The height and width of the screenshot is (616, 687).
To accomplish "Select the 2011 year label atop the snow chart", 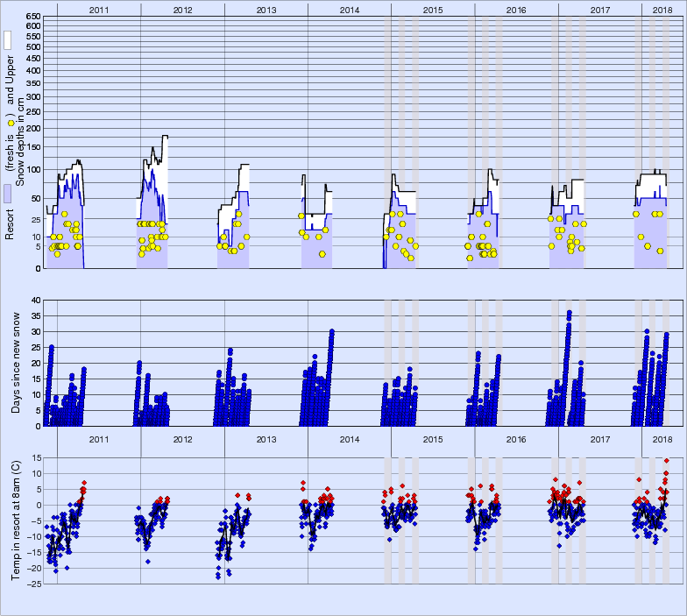I will point(99,9).
